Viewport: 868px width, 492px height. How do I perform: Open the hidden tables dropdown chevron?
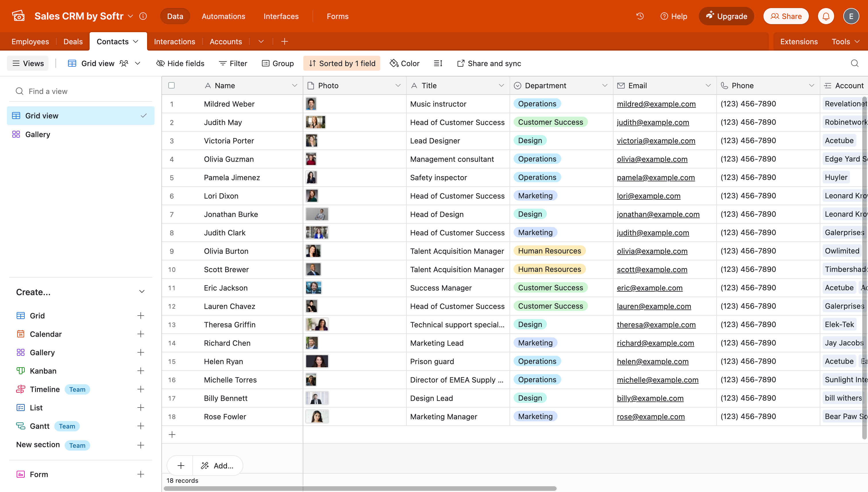pos(261,42)
